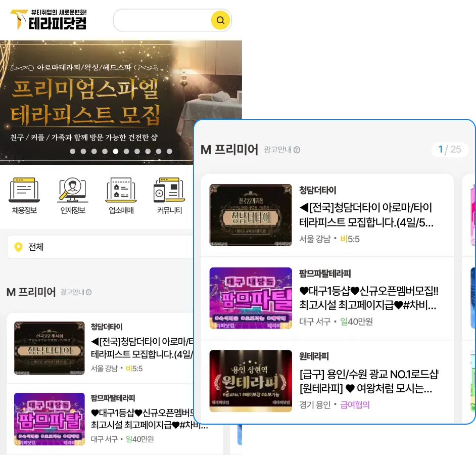Open the 채용정보 icon
Screen dimensions: 476x455
point(24,196)
